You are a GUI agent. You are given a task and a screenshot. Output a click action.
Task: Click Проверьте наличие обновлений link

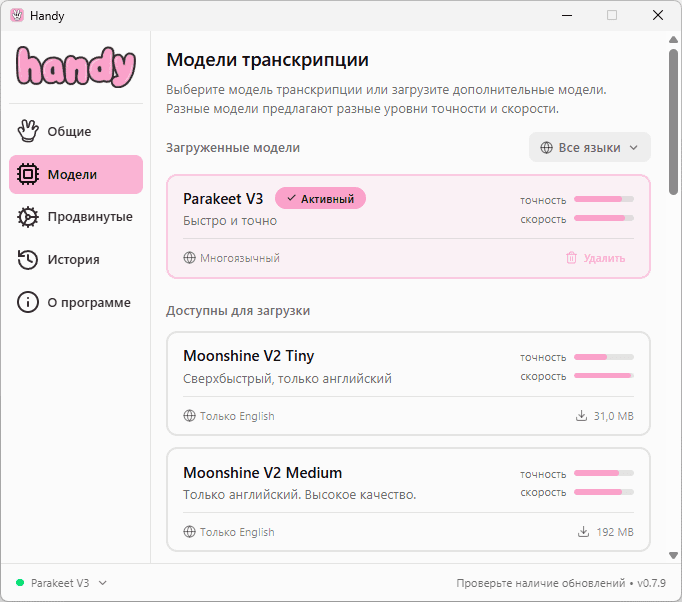pos(539,583)
